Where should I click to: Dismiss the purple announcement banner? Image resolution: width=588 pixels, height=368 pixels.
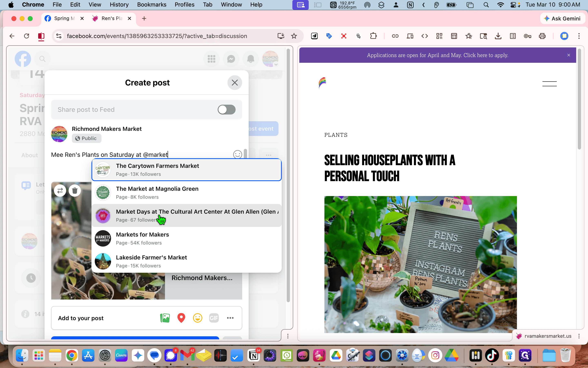click(x=569, y=55)
